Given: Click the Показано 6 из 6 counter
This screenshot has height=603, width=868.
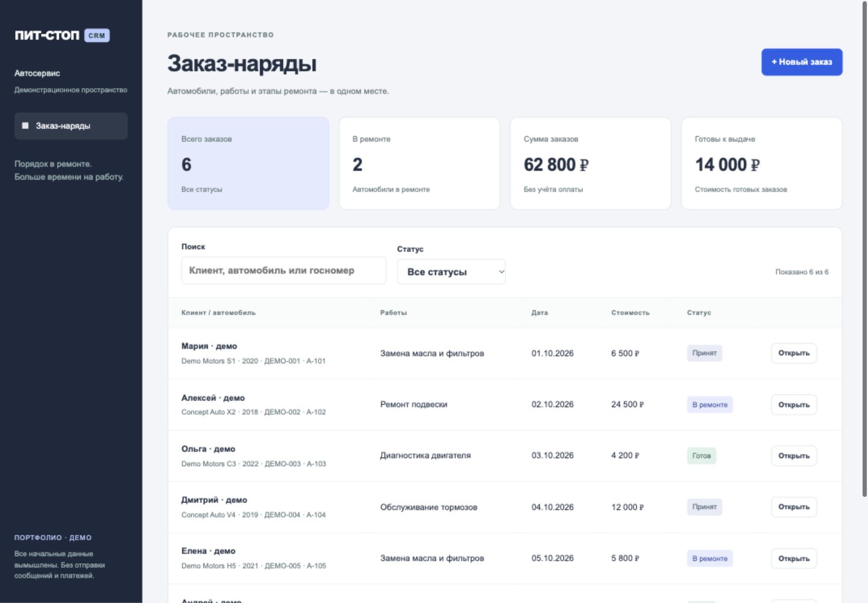Looking at the screenshot, I should click(802, 272).
